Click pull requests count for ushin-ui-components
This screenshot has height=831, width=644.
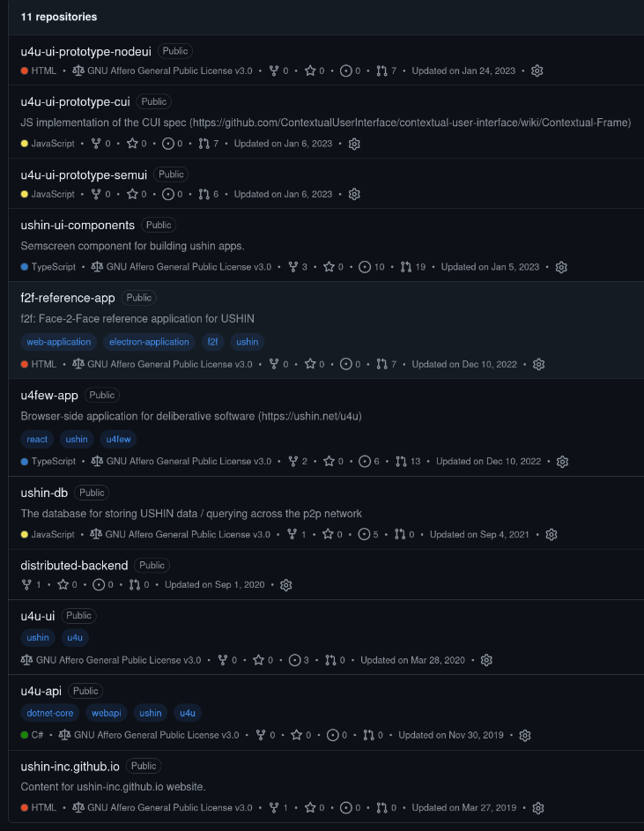click(419, 267)
